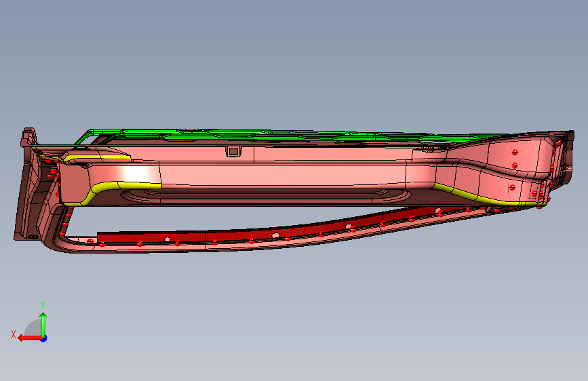Click the green Y axis arrow on the triad

pyautogui.click(x=43, y=324)
